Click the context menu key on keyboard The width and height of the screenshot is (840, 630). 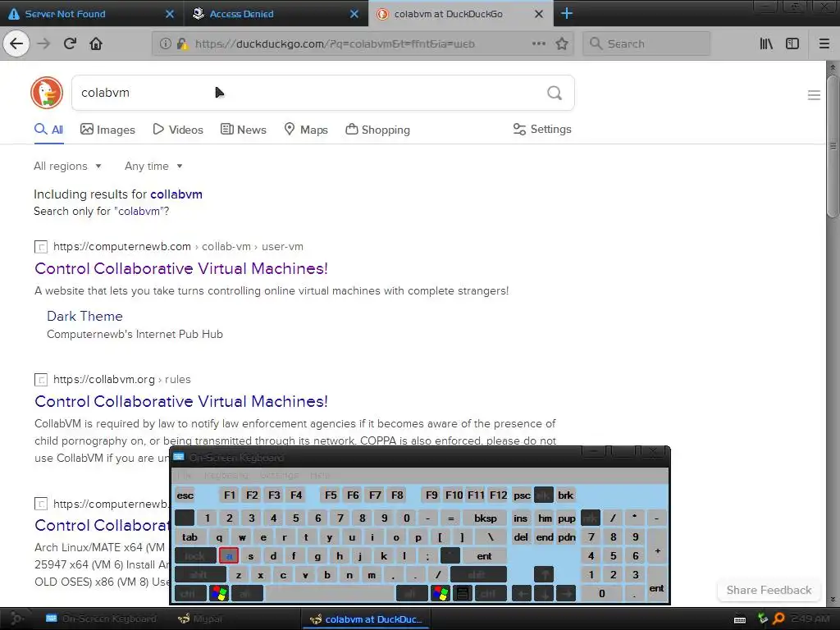point(463,593)
